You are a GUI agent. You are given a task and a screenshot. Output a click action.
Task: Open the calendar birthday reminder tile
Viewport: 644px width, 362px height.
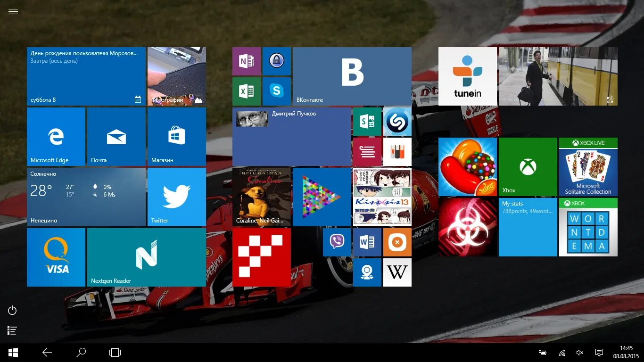click(x=86, y=76)
